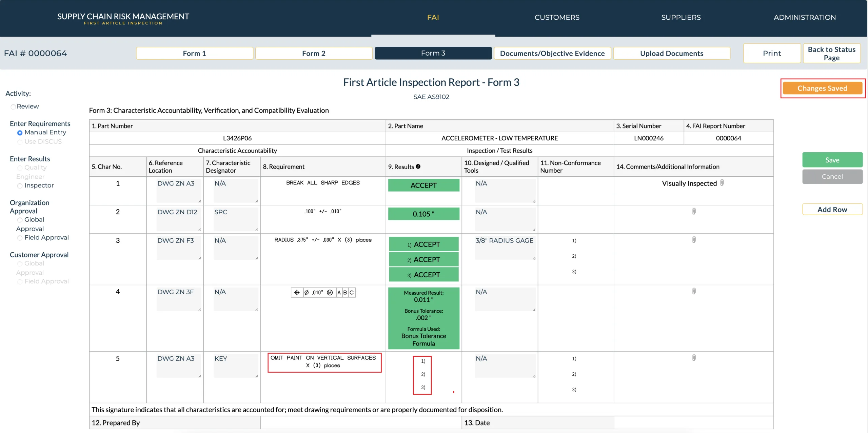Click the paperclip attachment icon in row 4
Image resolution: width=868 pixels, height=433 pixels.
point(694,291)
